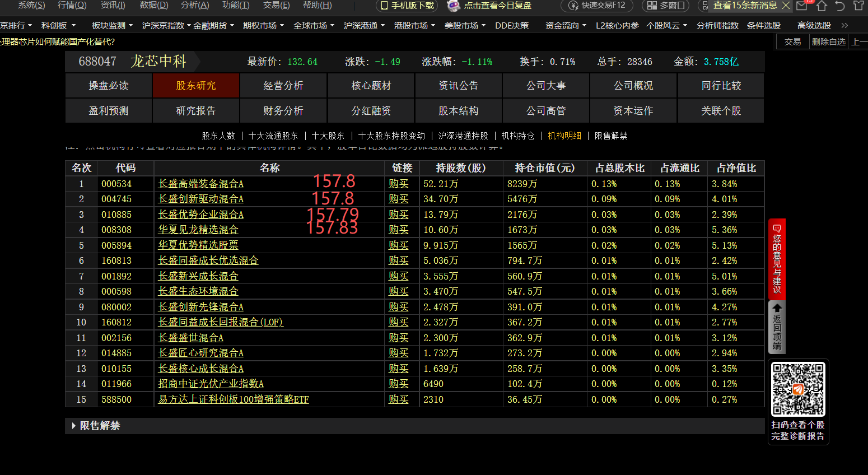Open the 港股市场 dropdown
Viewport: 868px width, 475px height.
(x=414, y=26)
